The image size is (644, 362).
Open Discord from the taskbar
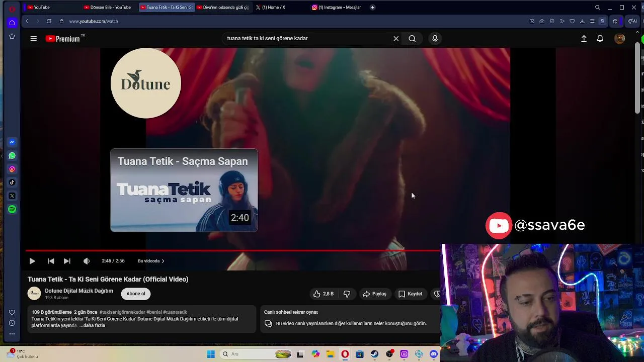point(434,354)
